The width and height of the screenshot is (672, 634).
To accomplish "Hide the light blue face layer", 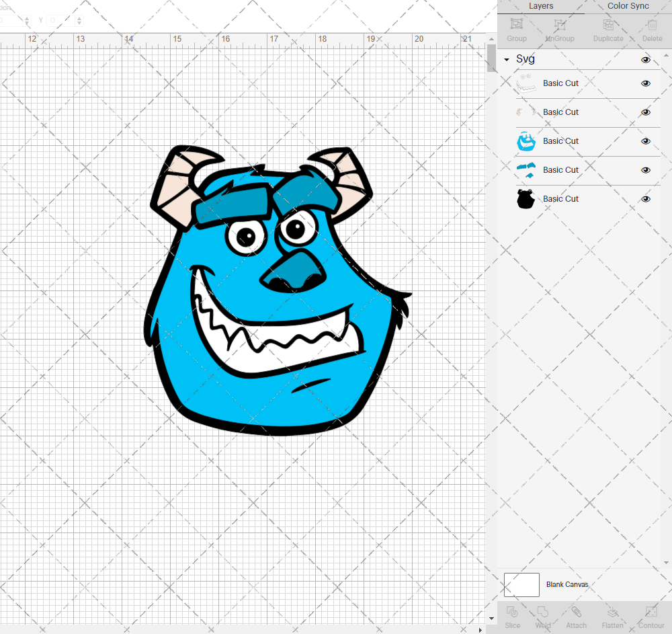I will pyautogui.click(x=645, y=141).
